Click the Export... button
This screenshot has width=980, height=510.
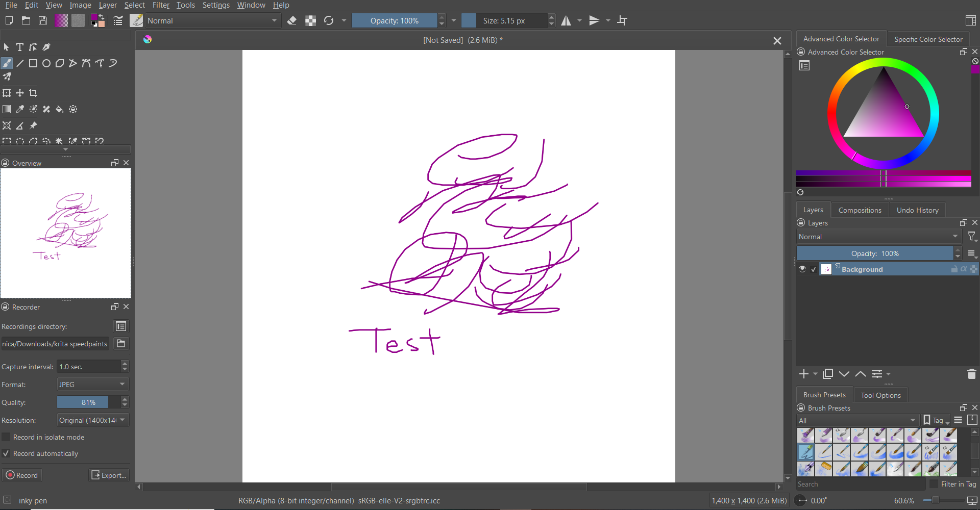coord(109,475)
